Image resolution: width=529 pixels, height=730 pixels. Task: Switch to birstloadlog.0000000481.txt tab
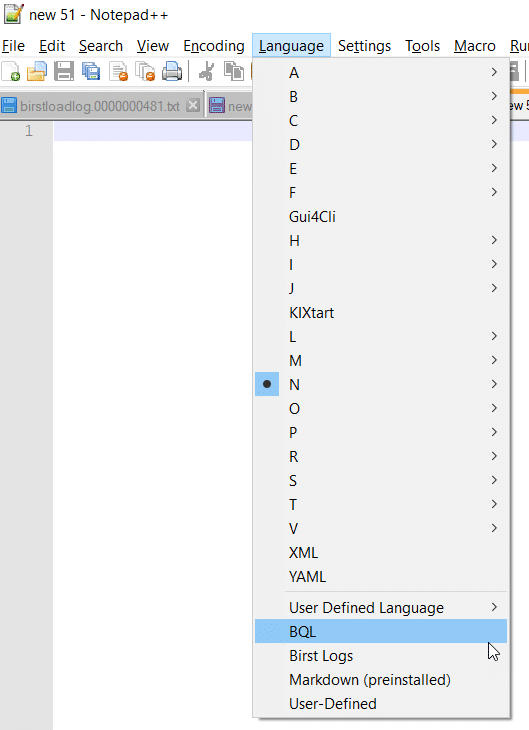[x=100, y=106]
